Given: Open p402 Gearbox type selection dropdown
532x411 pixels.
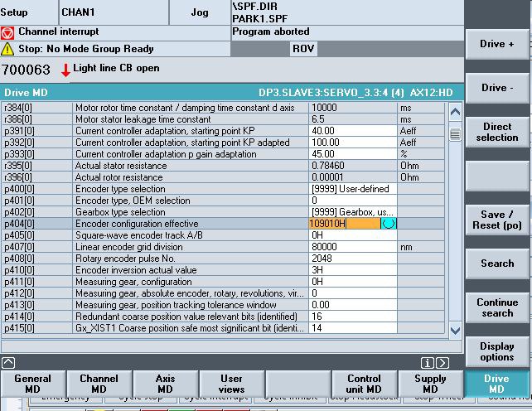Looking at the screenshot, I should pyautogui.click(x=353, y=212).
